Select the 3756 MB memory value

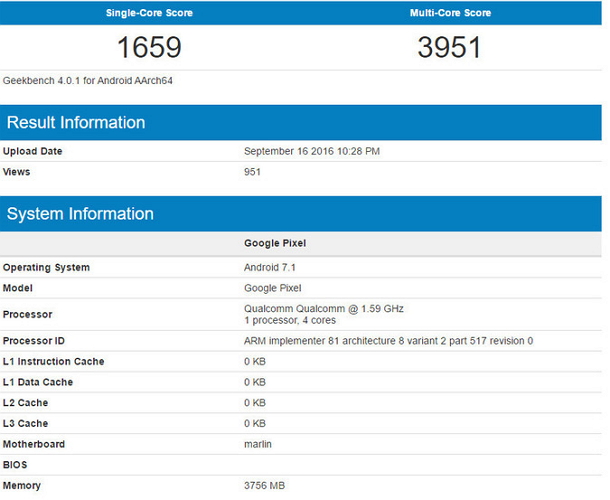(265, 486)
